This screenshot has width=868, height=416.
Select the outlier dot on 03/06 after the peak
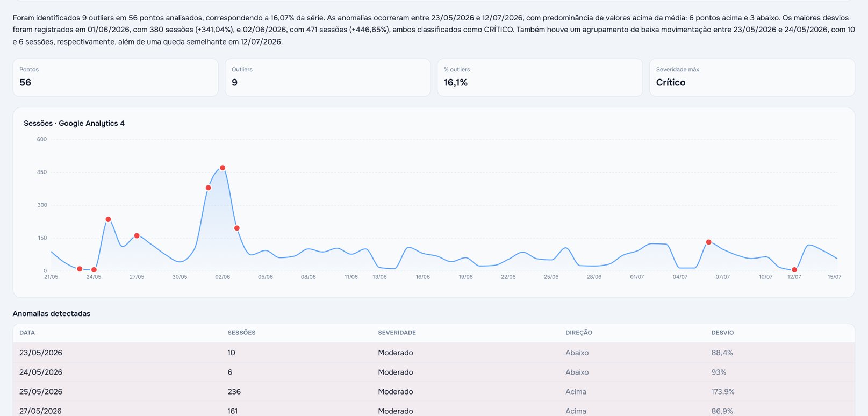pos(237,228)
